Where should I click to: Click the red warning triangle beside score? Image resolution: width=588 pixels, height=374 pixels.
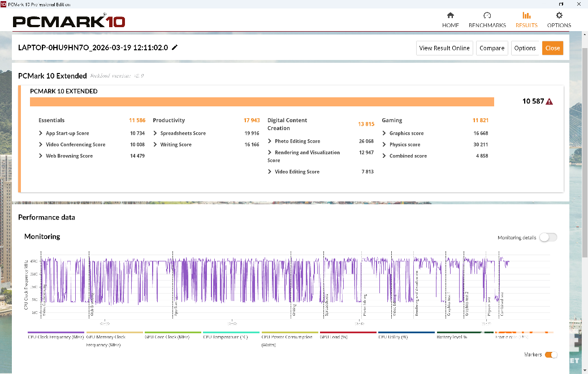pyautogui.click(x=550, y=101)
